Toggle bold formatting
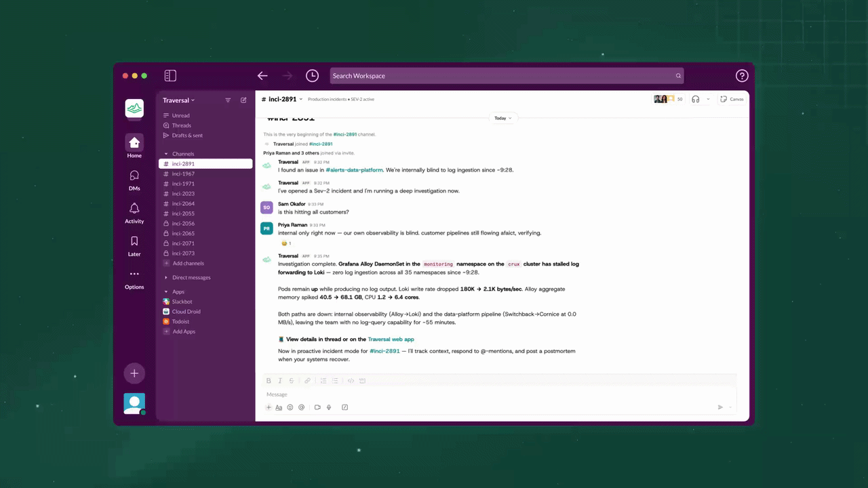This screenshot has width=868, height=488. point(269,381)
